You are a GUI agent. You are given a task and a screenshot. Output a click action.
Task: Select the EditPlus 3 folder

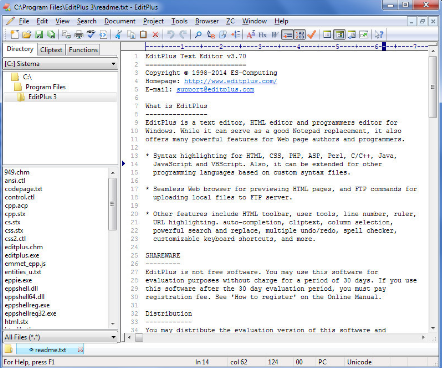coord(42,97)
